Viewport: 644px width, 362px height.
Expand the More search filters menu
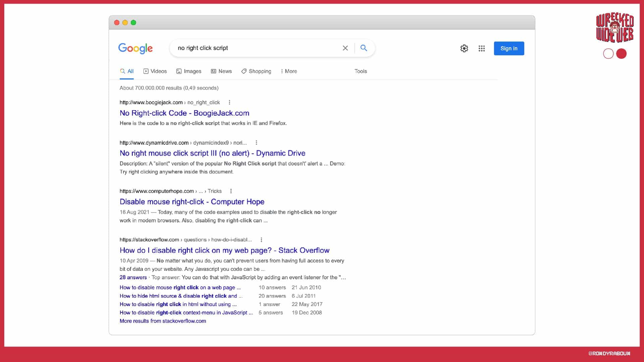(289, 71)
